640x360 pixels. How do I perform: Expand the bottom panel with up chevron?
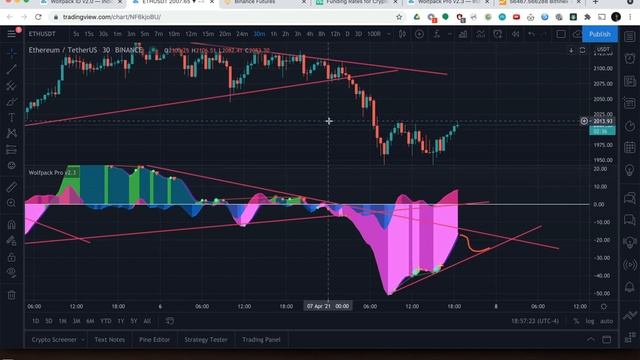591,340
